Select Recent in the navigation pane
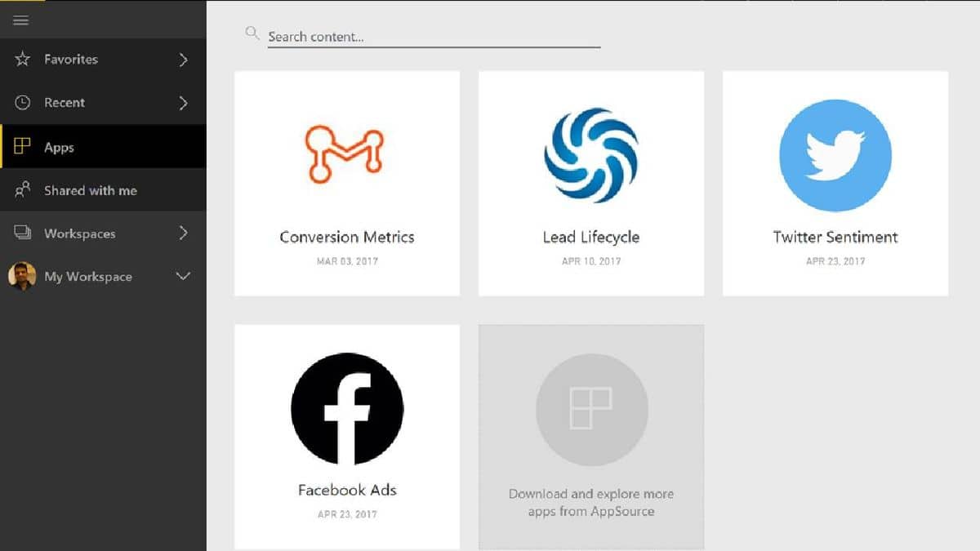 tap(103, 103)
